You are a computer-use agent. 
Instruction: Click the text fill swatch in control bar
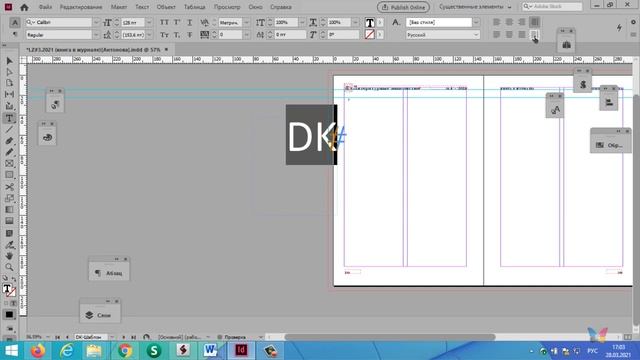pyautogui.click(x=370, y=23)
